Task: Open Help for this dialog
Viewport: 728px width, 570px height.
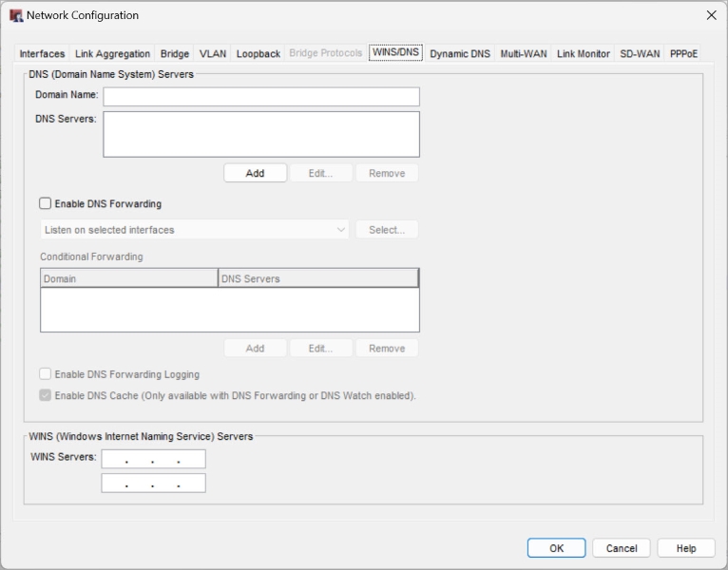Action: 686,548
